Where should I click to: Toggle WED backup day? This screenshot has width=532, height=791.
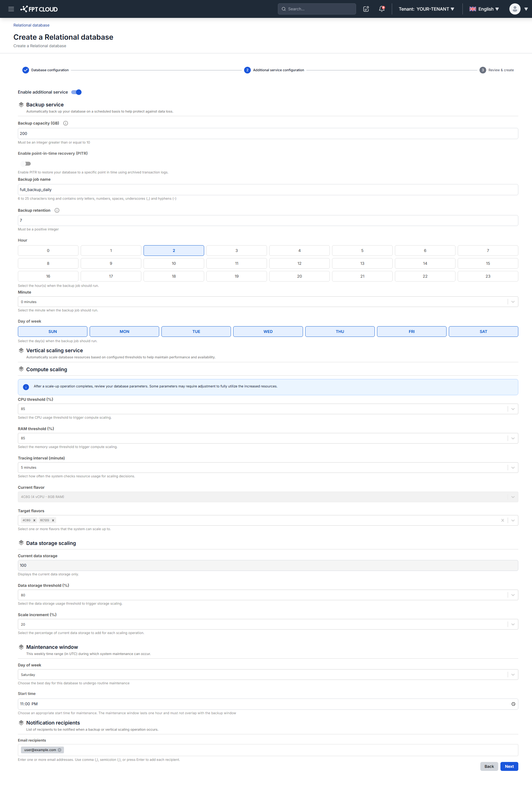pyautogui.click(x=268, y=332)
